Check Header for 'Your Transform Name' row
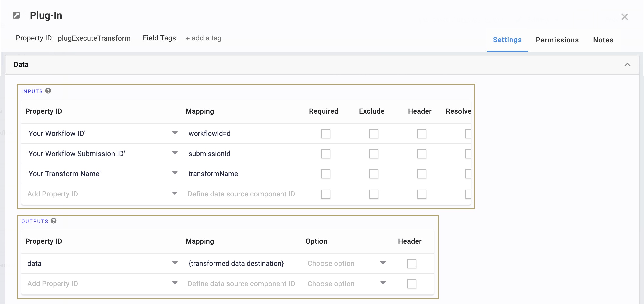 point(422,174)
